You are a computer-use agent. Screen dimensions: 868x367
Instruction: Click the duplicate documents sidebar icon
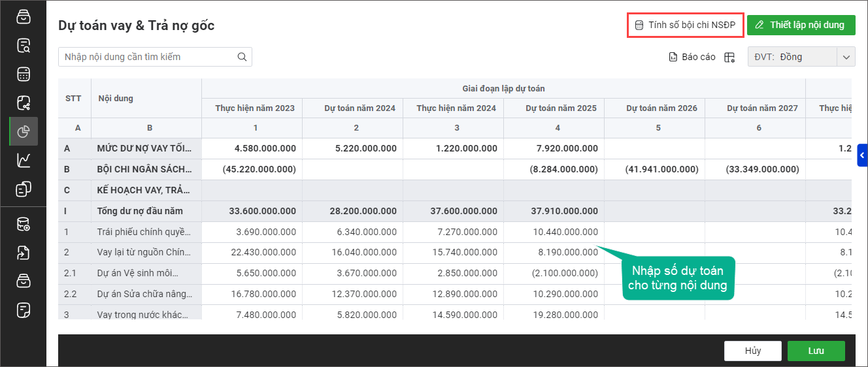click(x=24, y=189)
